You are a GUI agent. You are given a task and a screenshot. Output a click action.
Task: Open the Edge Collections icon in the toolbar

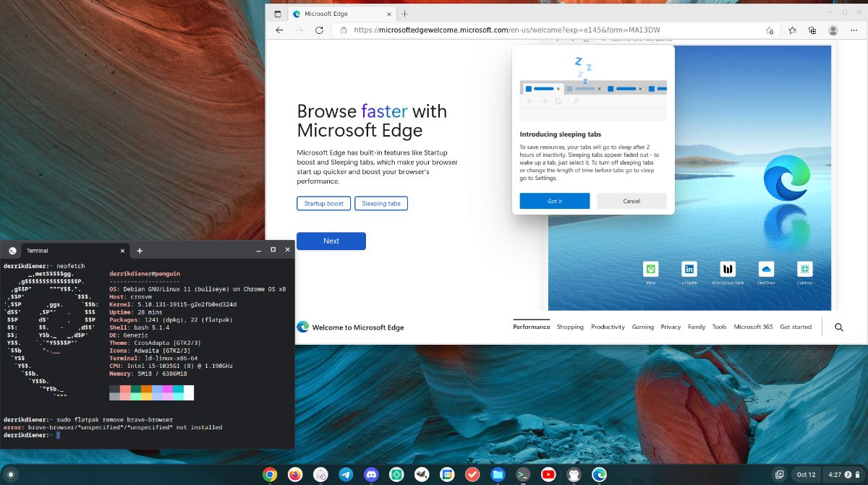coord(812,30)
